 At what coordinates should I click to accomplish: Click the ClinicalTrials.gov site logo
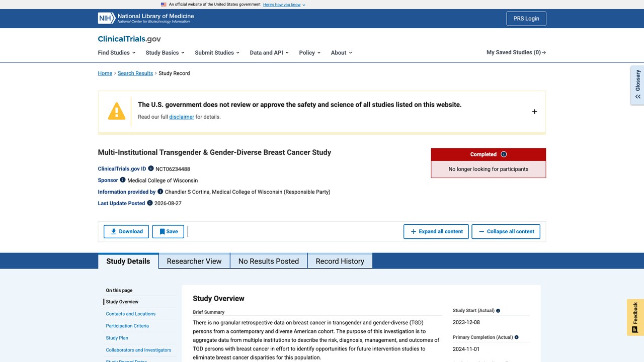click(129, 39)
